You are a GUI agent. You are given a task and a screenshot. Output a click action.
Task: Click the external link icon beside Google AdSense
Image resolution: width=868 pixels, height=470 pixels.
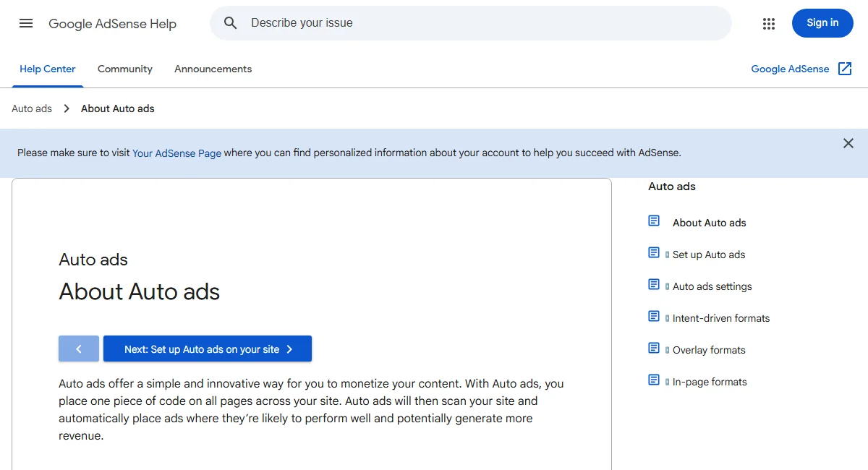[845, 69]
